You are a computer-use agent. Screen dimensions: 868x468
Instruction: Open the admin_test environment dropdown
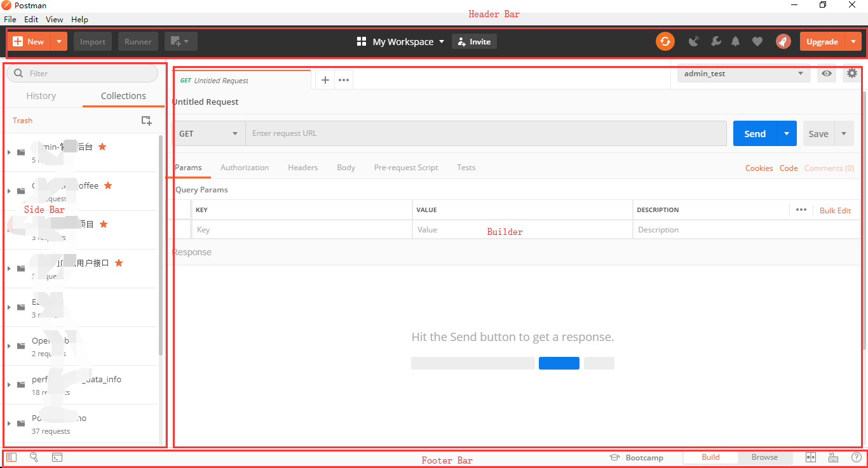click(743, 74)
